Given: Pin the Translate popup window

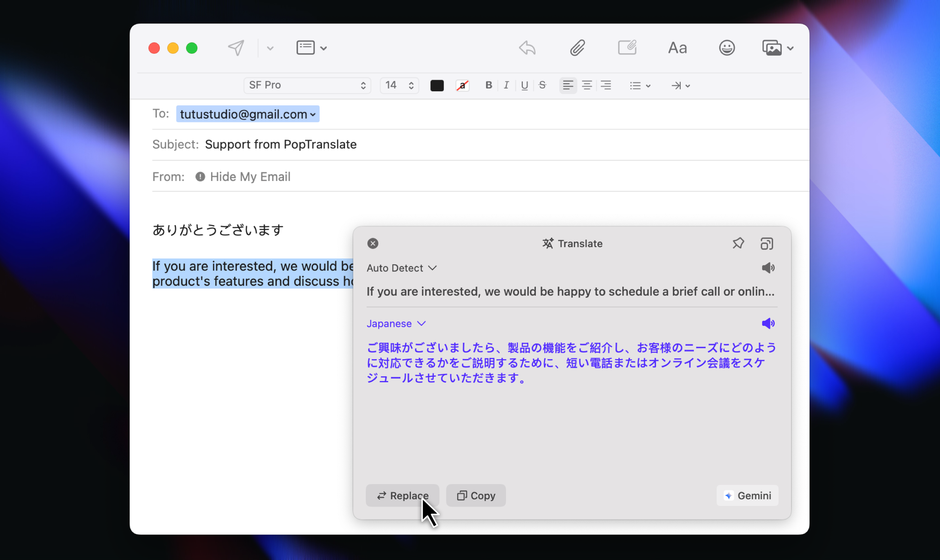Looking at the screenshot, I should (739, 243).
